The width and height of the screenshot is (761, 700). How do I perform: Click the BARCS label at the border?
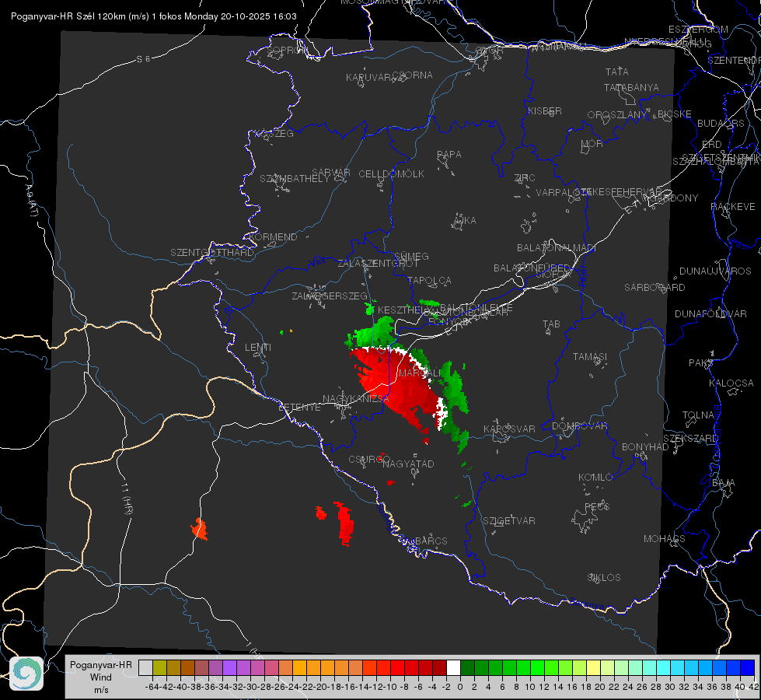click(x=431, y=541)
